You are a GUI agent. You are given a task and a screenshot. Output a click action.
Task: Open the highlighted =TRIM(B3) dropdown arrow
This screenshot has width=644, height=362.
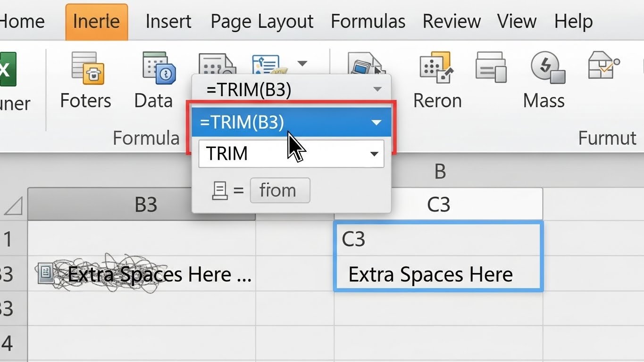pos(376,123)
